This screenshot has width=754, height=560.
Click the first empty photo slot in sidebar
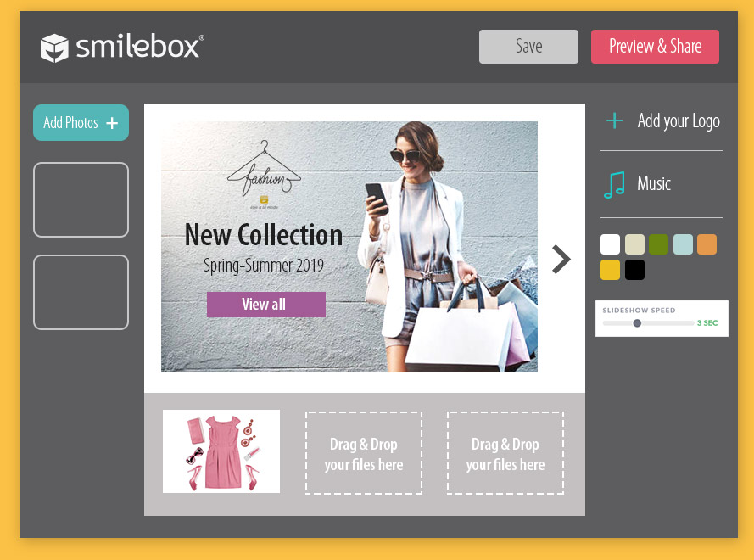click(x=81, y=199)
